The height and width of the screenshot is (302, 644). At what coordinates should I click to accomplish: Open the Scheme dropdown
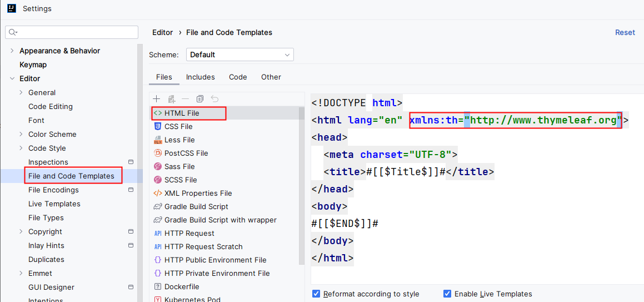tap(239, 55)
